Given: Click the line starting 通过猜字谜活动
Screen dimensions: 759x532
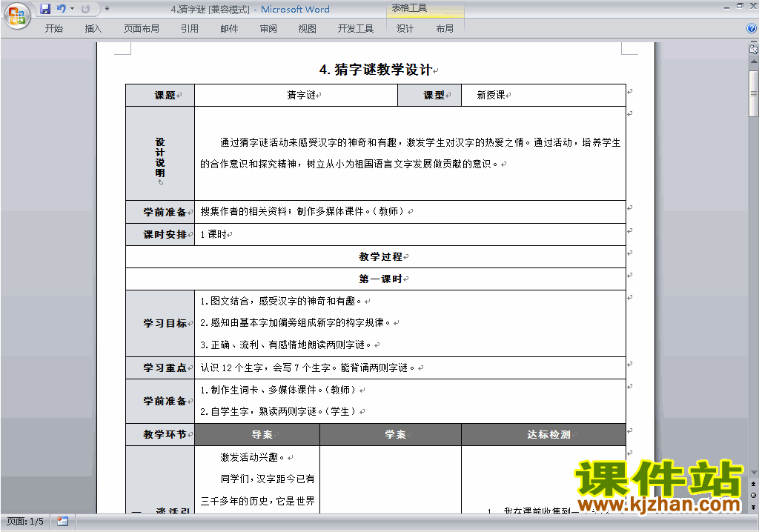Looking at the screenshot, I should pyautogui.click(x=420, y=142).
